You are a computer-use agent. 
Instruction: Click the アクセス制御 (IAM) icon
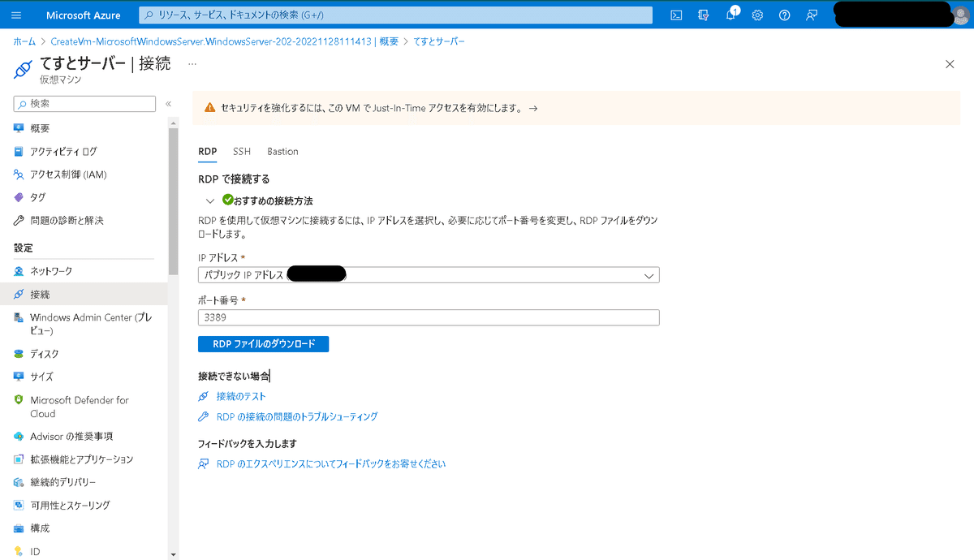coord(19,174)
